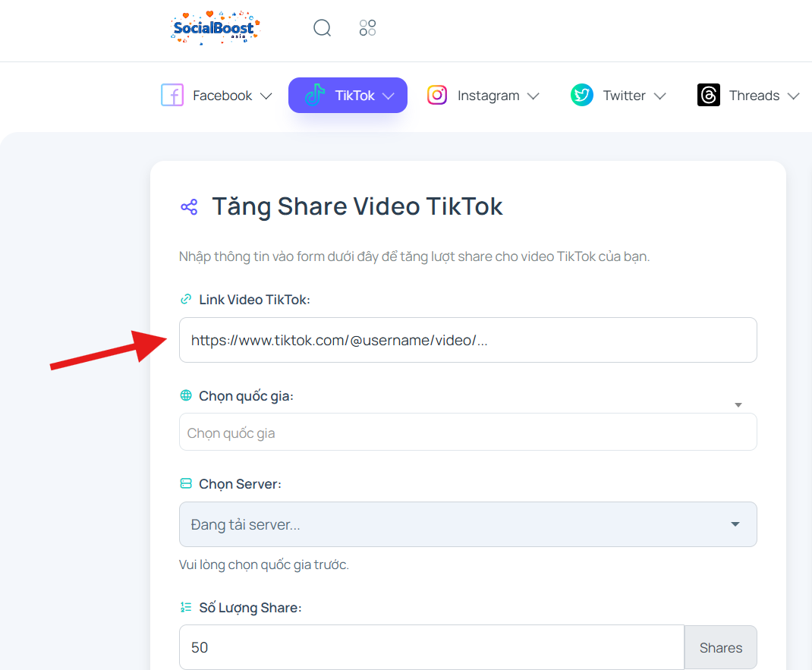Screen dimensions: 812x670
Task: Click the Số Lượng Share label
Action: coord(250,607)
